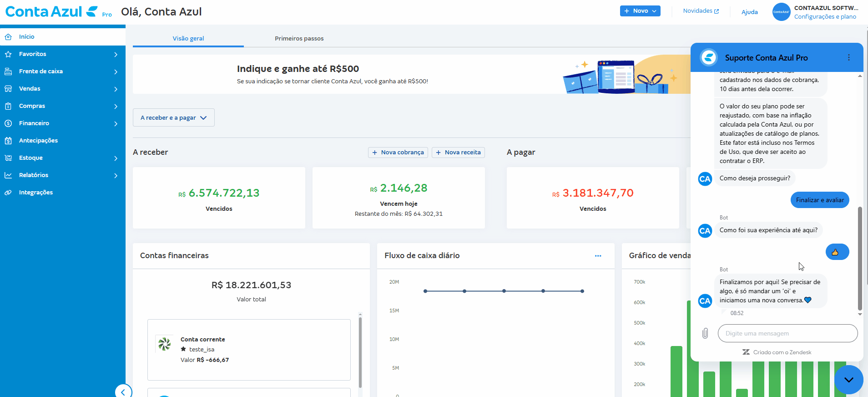The width and height of the screenshot is (868, 397).
Task: Open Fluxo de caixa diário options menu
Action: (x=598, y=256)
